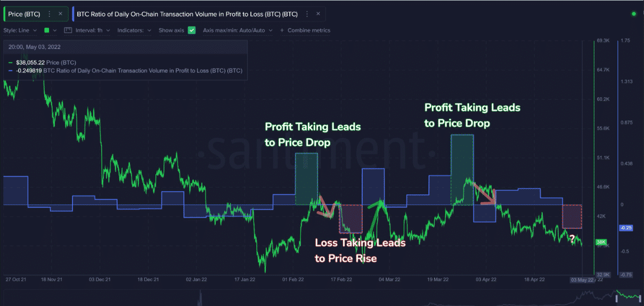Open the Interval: 1h dropdown

click(93, 30)
